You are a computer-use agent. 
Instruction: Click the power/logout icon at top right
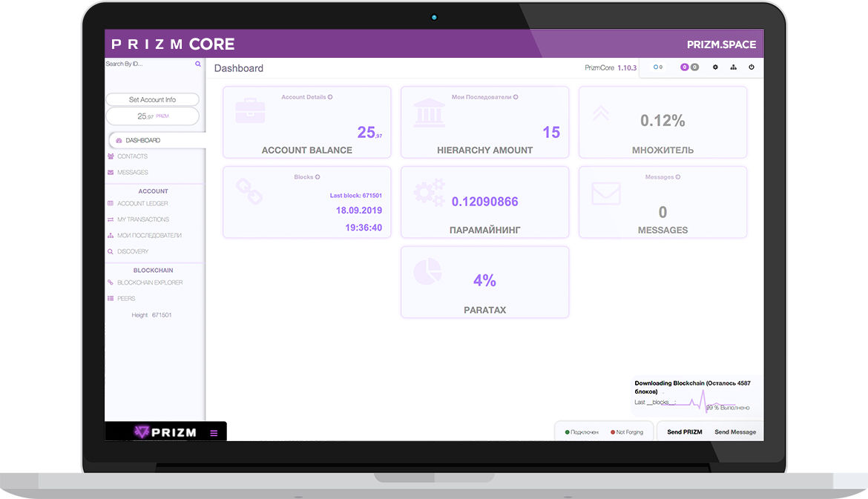click(x=752, y=67)
